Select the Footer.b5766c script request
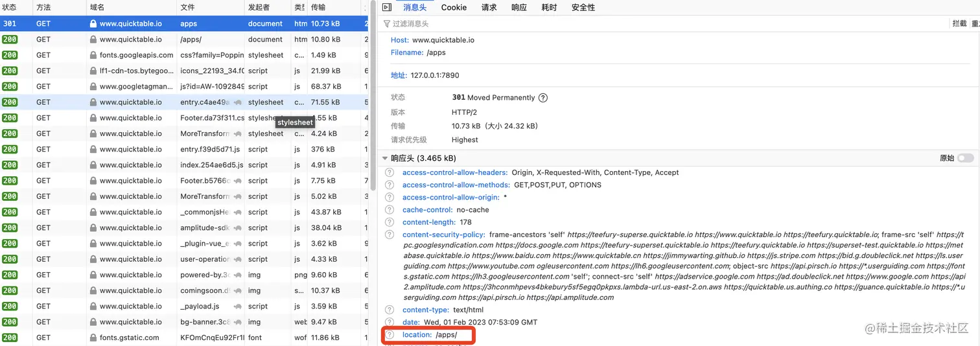The height and width of the screenshot is (346, 980). 184,181
